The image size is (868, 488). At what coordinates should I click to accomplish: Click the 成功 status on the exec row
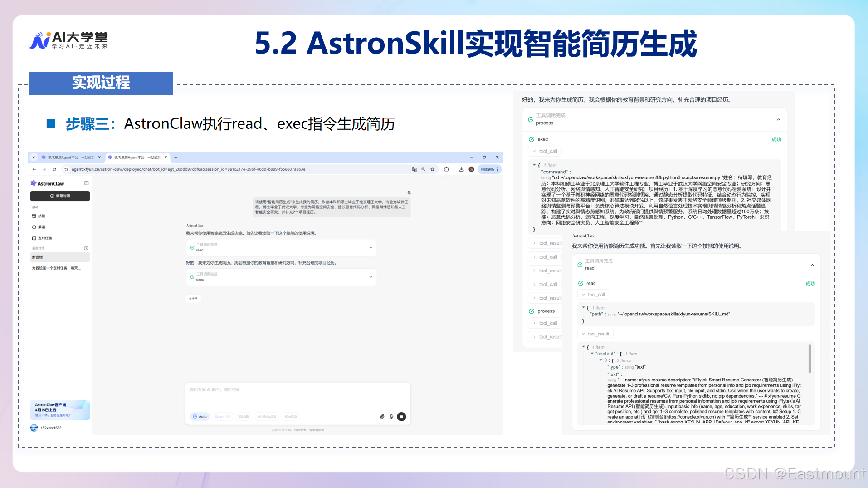point(776,139)
